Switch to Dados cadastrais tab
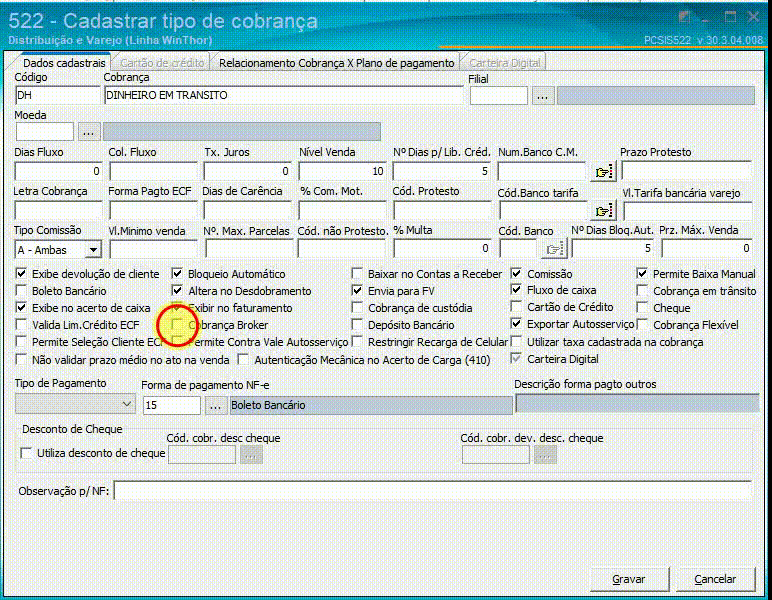Screen dimensions: 772x600 64,63
